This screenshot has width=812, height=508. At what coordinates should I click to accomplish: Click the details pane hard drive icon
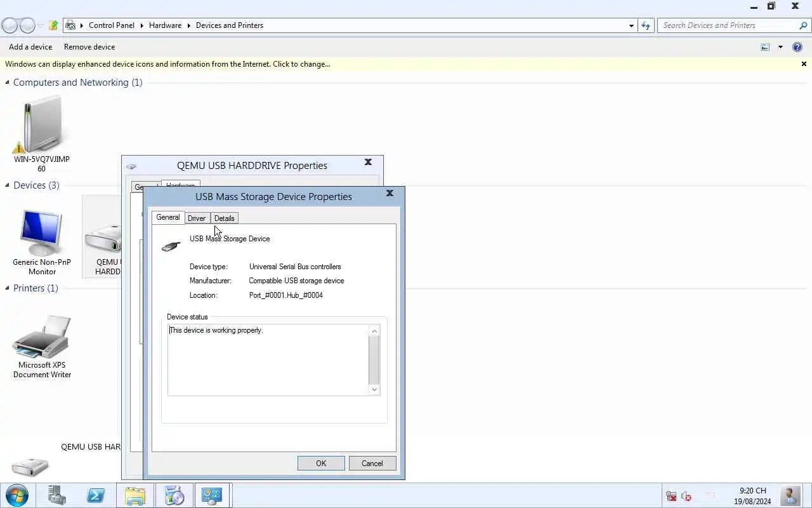point(30,467)
